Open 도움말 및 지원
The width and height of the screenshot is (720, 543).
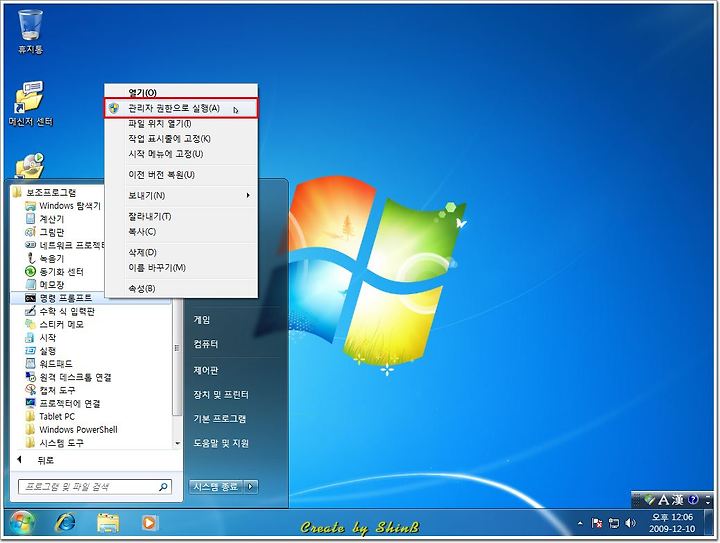tap(221, 443)
